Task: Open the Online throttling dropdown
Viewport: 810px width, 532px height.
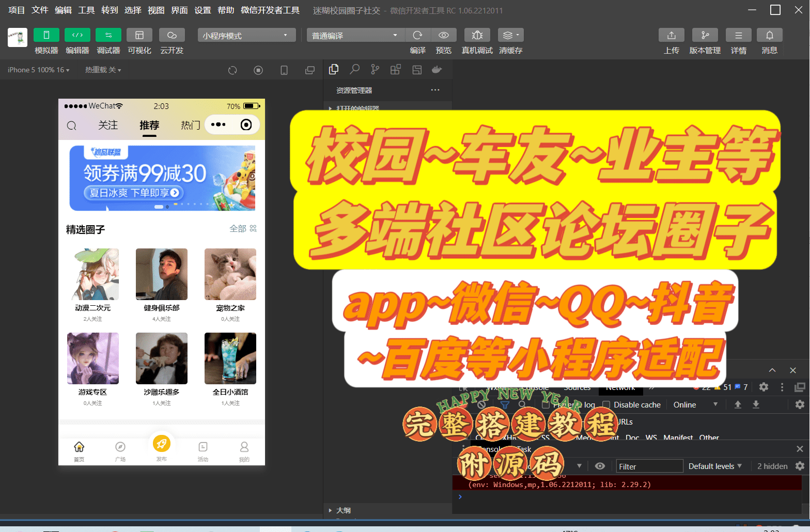Action: point(695,405)
